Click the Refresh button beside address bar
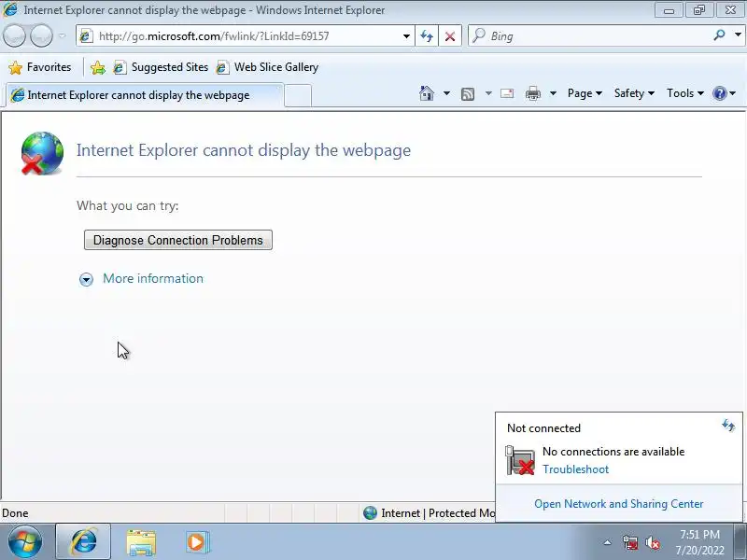The height and width of the screenshot is (560, 747). [x=427, y=36]
